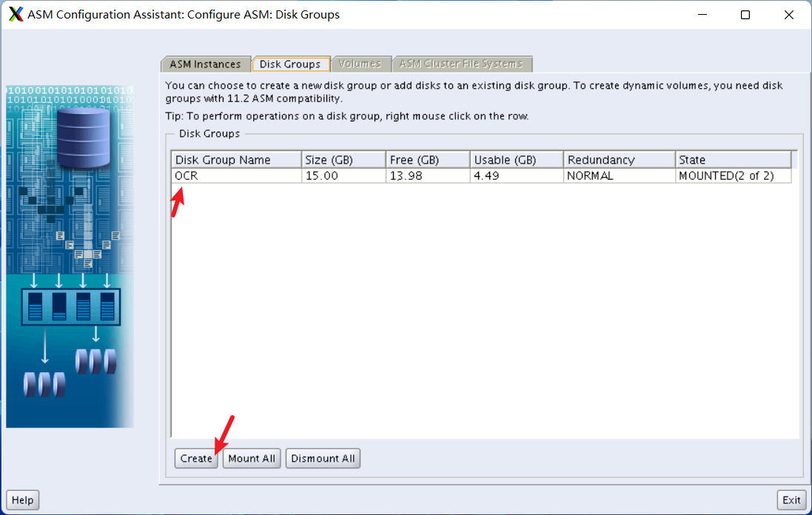The width and height of the screenshot is (812, 515).
Task: Open Help
Action: 23,499
